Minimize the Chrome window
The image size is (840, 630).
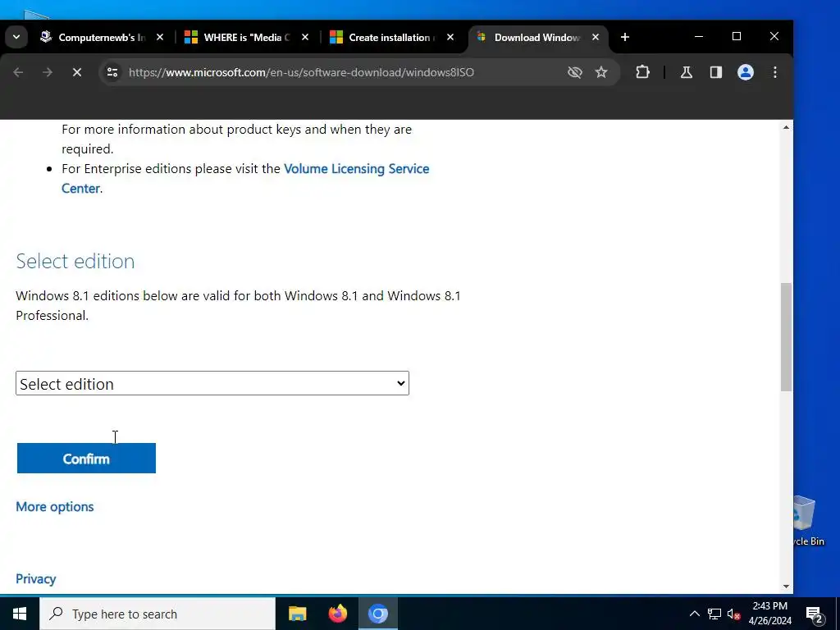(x=699, y=36)
